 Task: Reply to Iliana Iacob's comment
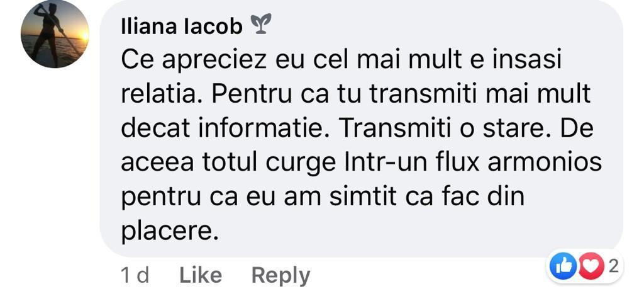[280, 276]
